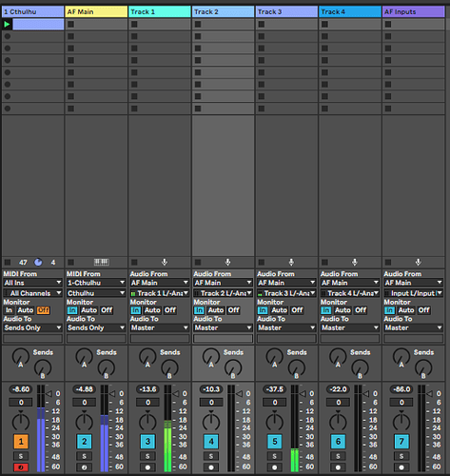The image size is (450, 476).
Task: Set Cthulhu monitor to In
Action: pyautogui.click(x=9, y=310)
